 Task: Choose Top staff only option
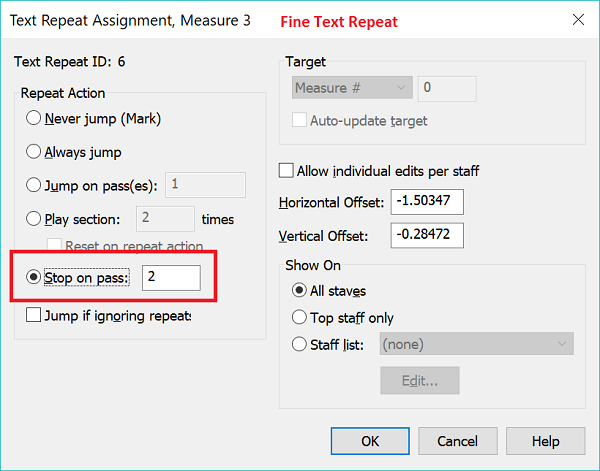pyautogui.click(x=299, y=318)
